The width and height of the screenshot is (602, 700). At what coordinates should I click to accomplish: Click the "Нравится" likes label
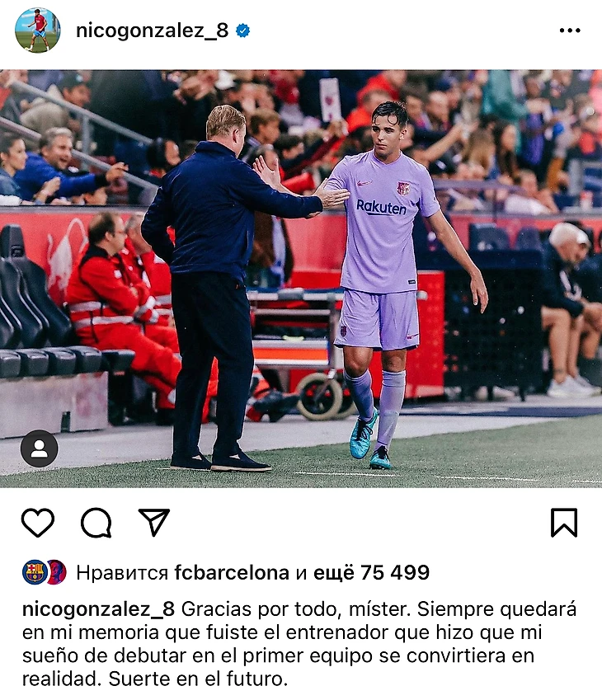[122, 573]
